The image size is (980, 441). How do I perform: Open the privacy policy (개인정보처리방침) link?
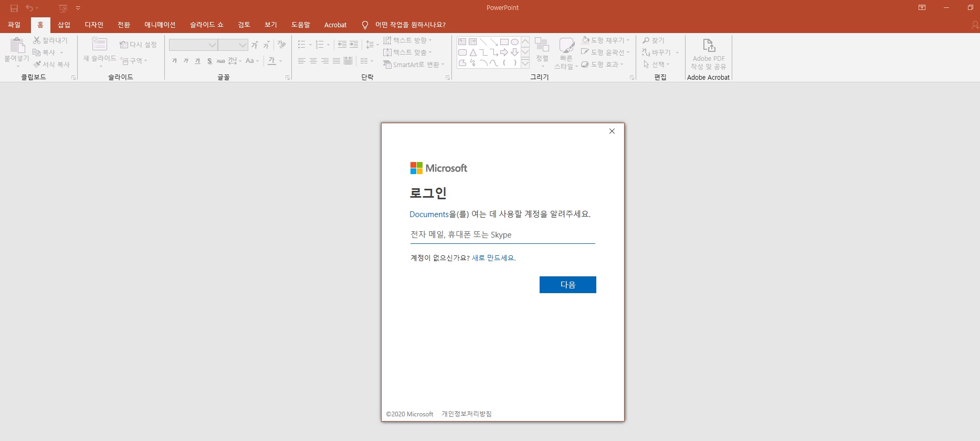tap(467, 414)
